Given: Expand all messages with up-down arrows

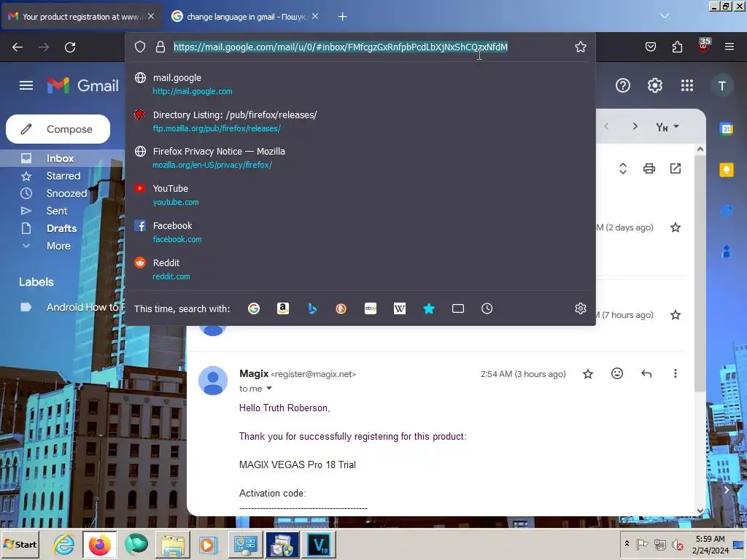Looking at the screenshot, I should point(623,168).
